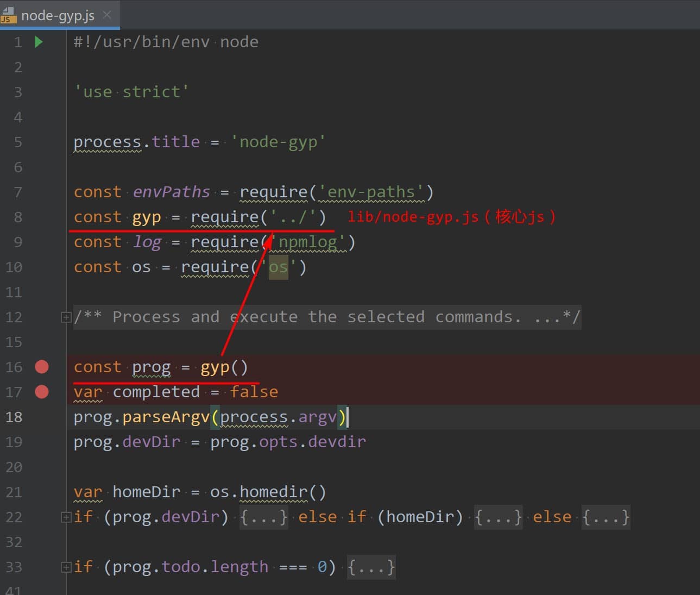
Task: Click the green run arrow on line 1
Action: [x=39, y=42]
